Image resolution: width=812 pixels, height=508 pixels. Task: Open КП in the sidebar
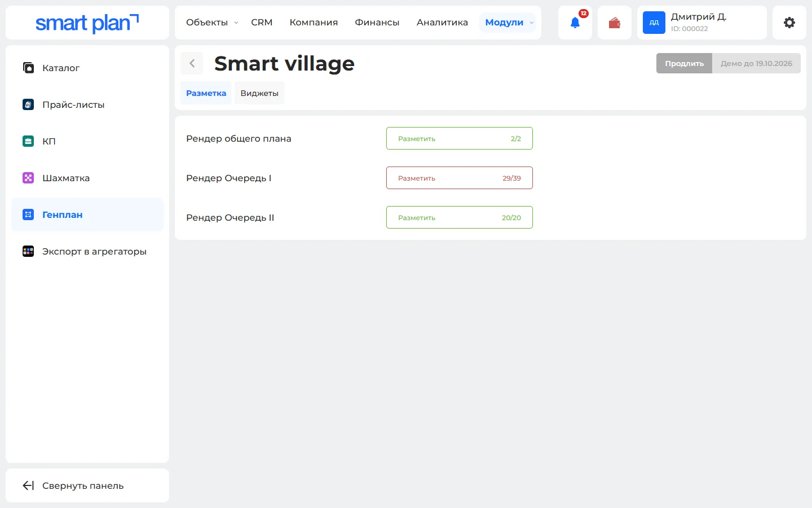pos(87,141)
